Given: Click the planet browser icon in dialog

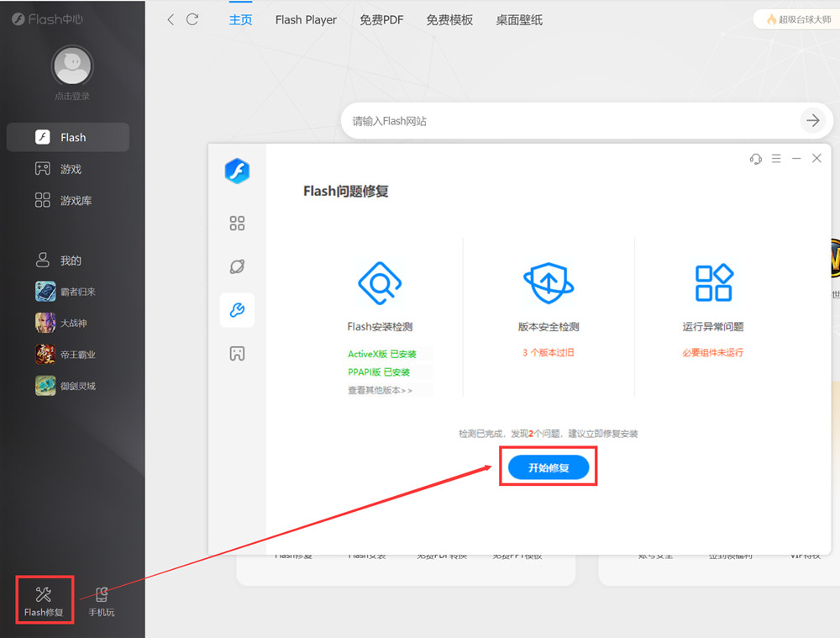Looking at the screenshot, I should coord(237,266).
